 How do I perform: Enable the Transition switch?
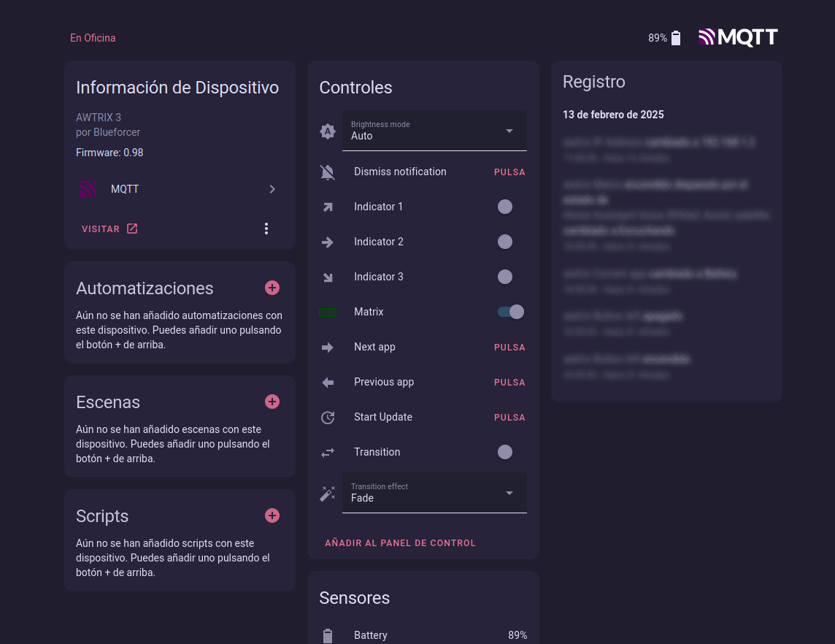coord(505,452)
